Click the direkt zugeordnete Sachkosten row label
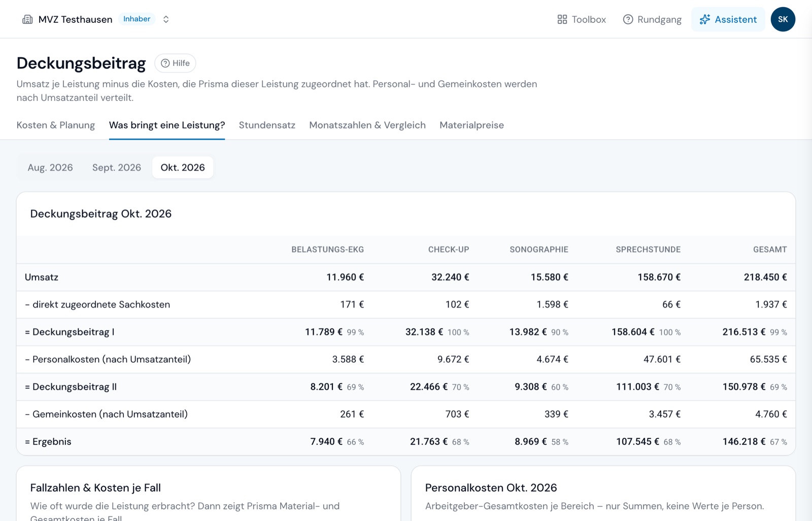The width and height of the screenshot is (812, 521). click(97, 304)
